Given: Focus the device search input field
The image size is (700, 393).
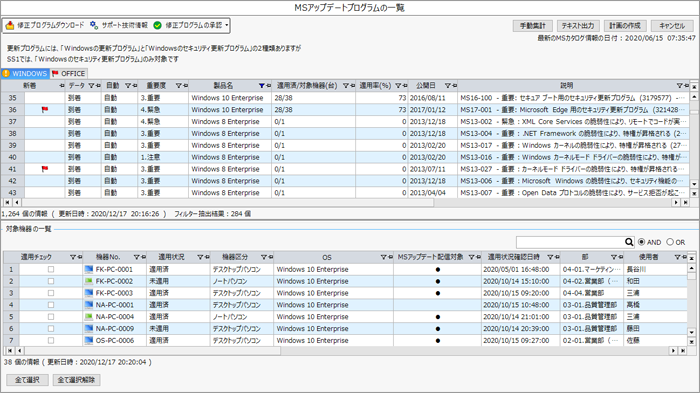Looking at the screenshot, I should (x=570, y=242).
